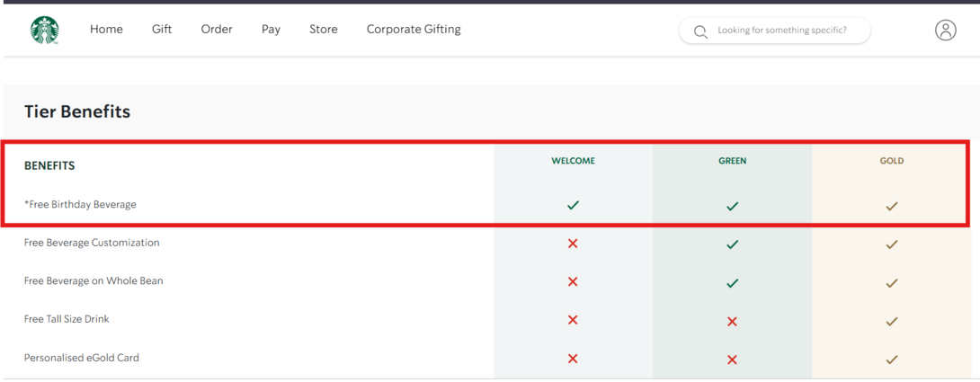Image resolution: width=980 pixels, height=382 pixels.
Task: Select the WELCOME tier column header
Action: [x=573, y=161]
